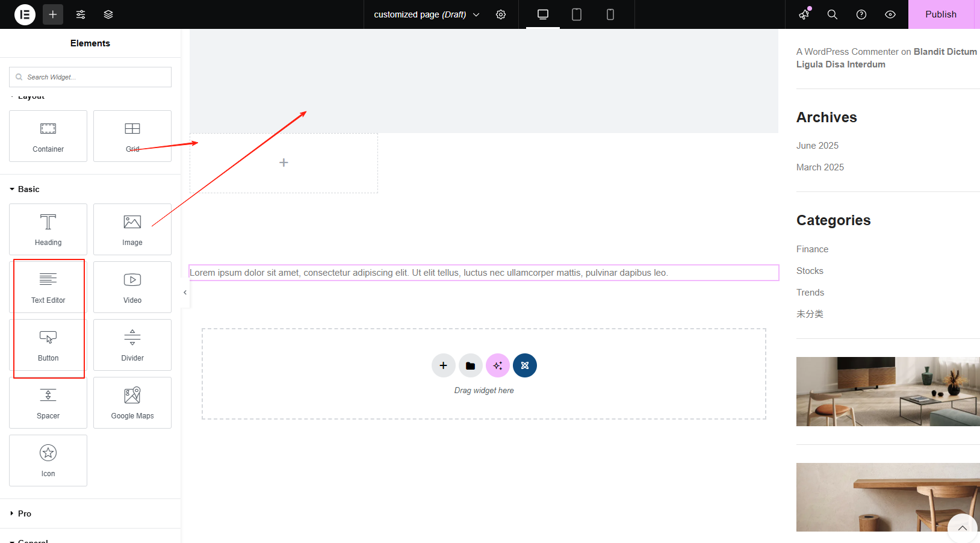This screenshot has width=980, height=543.
Task: Select the Spacer widget
Action: point(48,402)
